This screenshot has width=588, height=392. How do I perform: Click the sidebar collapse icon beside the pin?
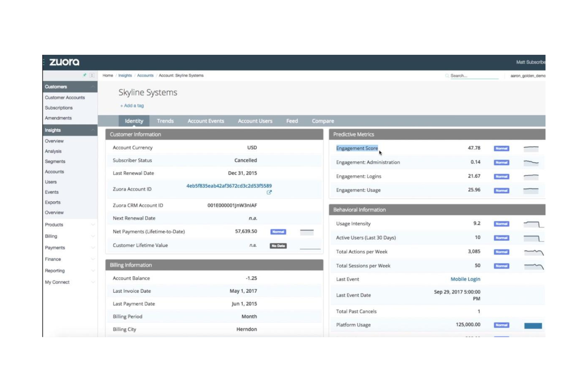click(x=91, y=75)
